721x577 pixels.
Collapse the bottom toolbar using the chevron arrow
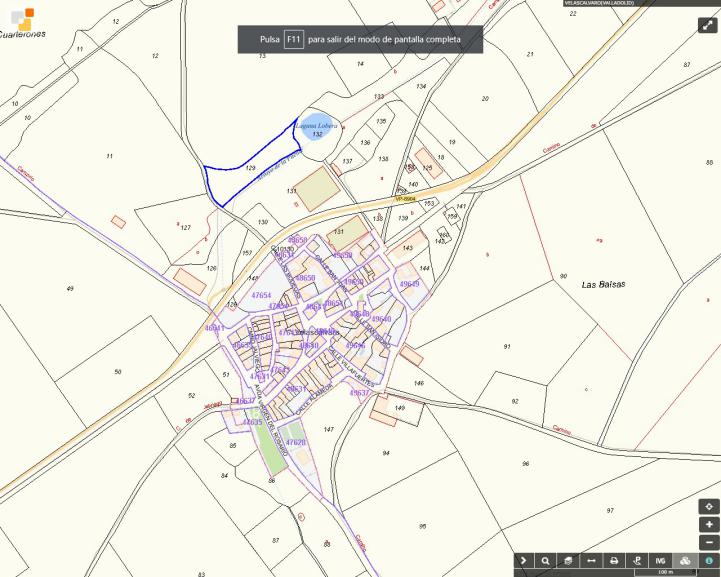523,560
